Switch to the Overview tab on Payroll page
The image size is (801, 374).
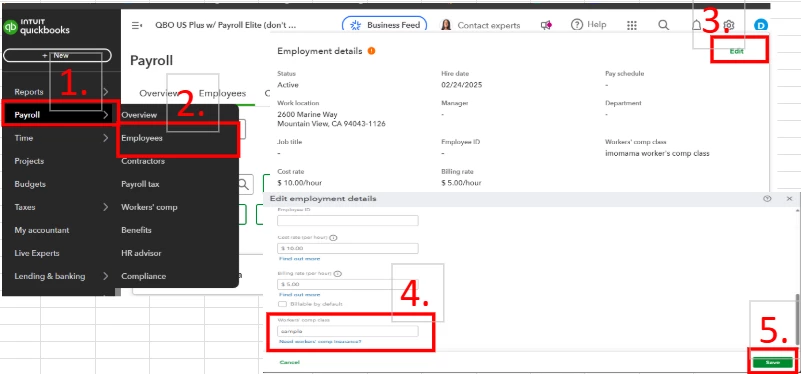click(159, 94)
